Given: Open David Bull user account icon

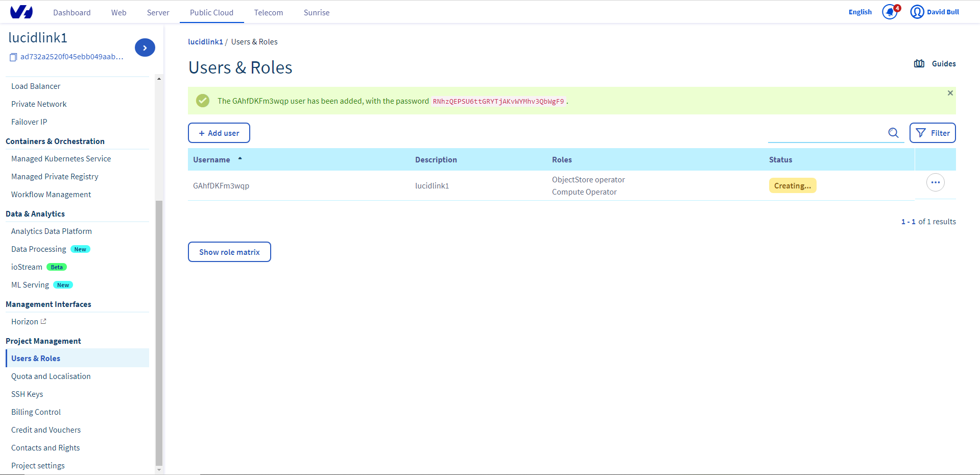Looking at the screenshot, I should click(917, 12).
